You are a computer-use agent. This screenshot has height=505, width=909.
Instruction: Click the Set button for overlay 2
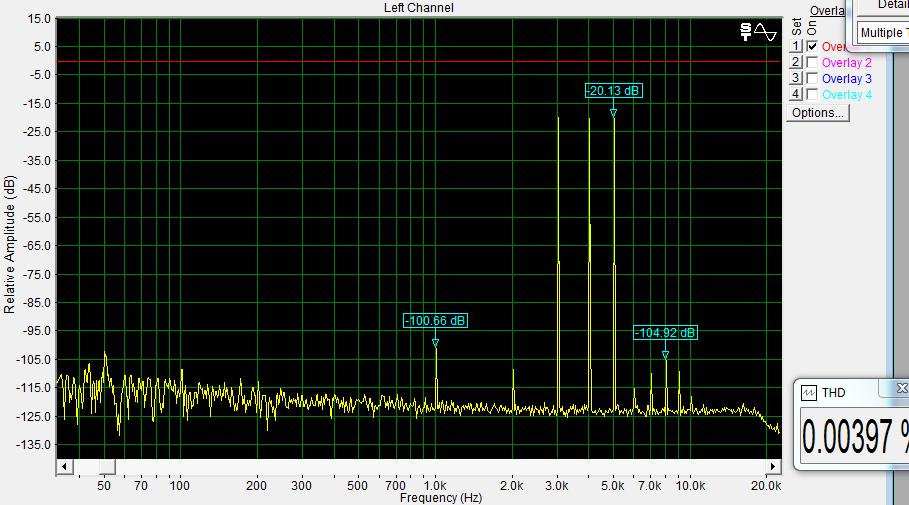point(796,62)
